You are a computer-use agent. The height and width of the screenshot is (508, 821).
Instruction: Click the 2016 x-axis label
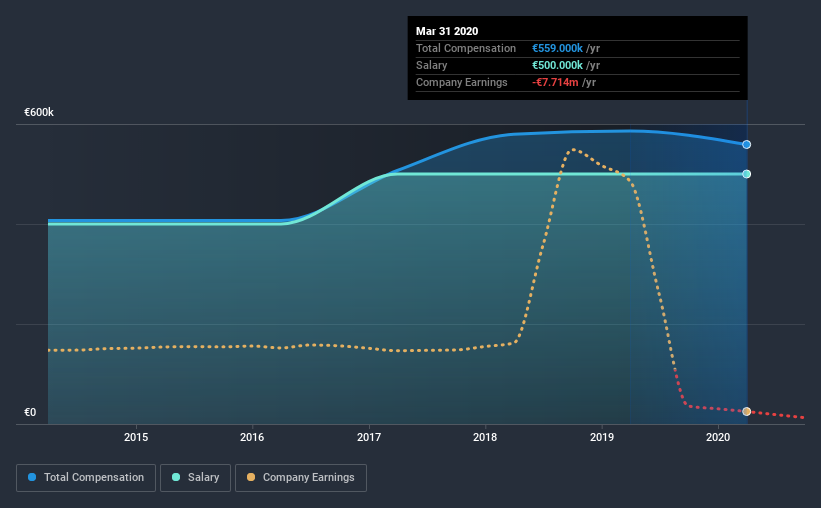(x=252, y=437)
